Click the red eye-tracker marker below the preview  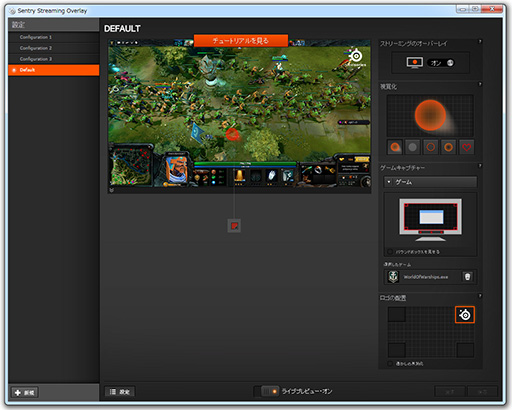[234, 226]
